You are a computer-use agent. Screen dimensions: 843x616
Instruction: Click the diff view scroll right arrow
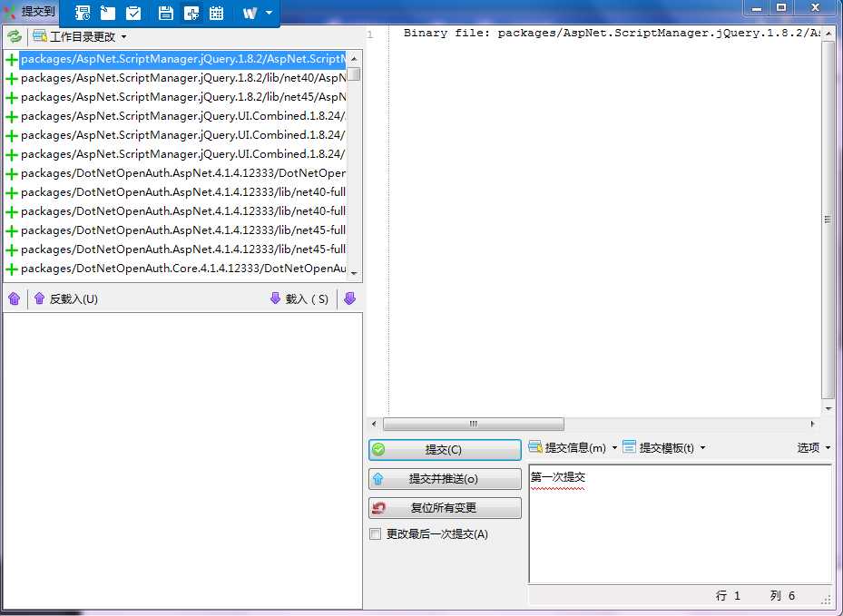812,424
